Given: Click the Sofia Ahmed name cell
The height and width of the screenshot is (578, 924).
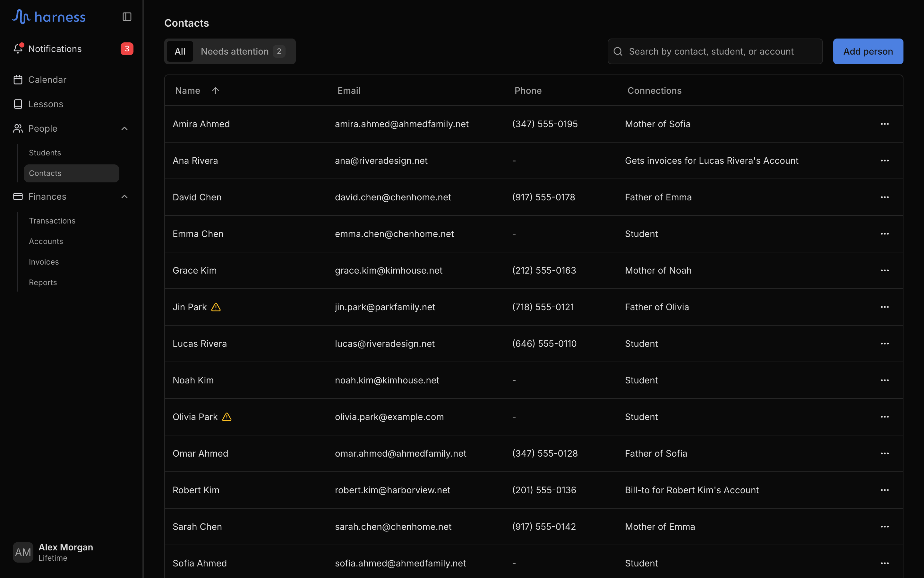Looking at the screenshot, I should click(200, 563).
